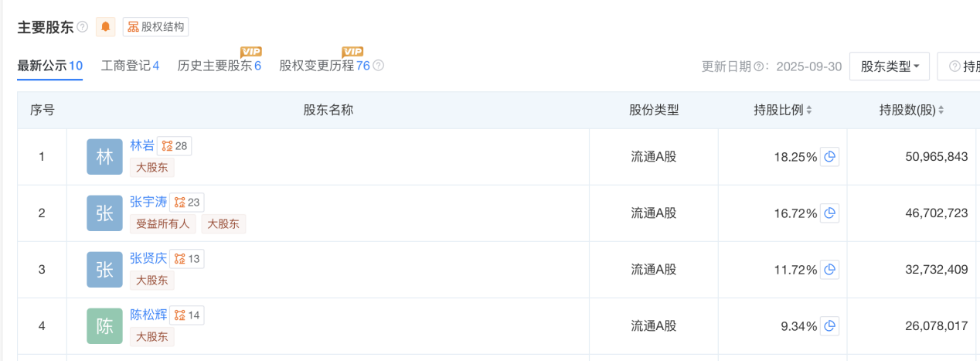Click equity graph icon beside 张宇涛
The image size is (980, 361).
pos(186,203)
